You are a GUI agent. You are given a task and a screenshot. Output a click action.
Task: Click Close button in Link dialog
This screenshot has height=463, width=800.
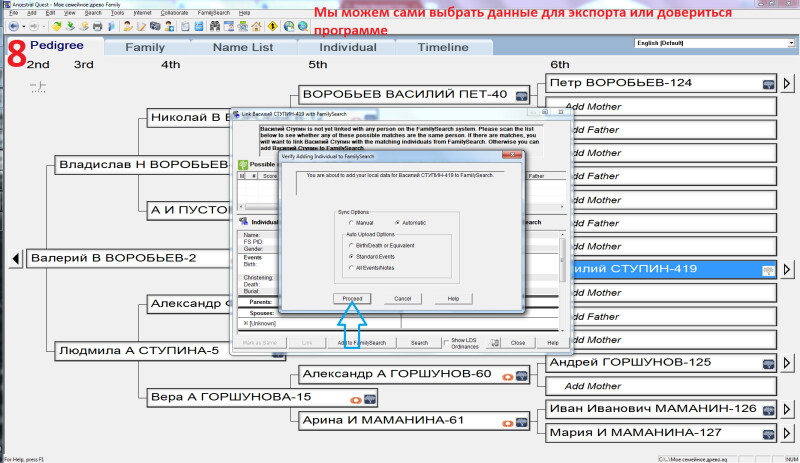(x=518, y=343)
